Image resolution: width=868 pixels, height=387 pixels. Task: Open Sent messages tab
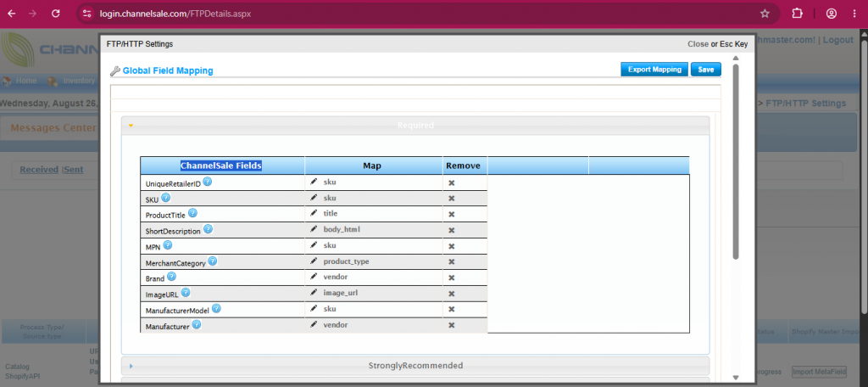(74, 170)
